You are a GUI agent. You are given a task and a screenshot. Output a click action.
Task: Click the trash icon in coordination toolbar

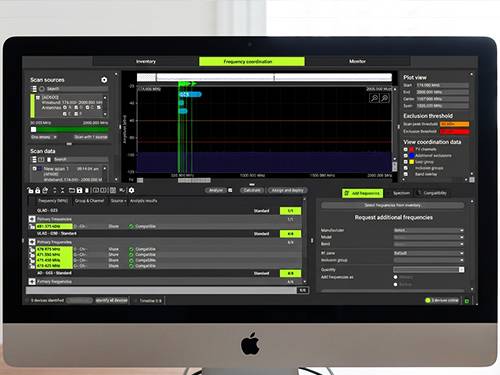coord(87,190)
